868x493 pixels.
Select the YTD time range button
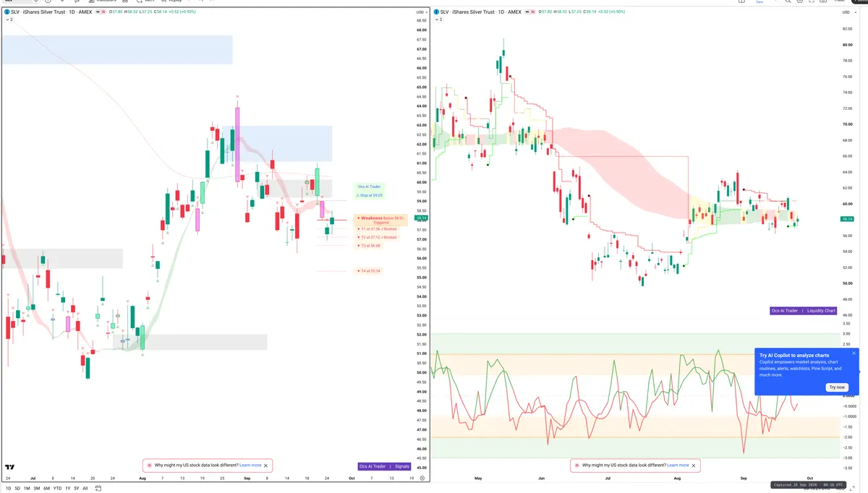point(57,489)
